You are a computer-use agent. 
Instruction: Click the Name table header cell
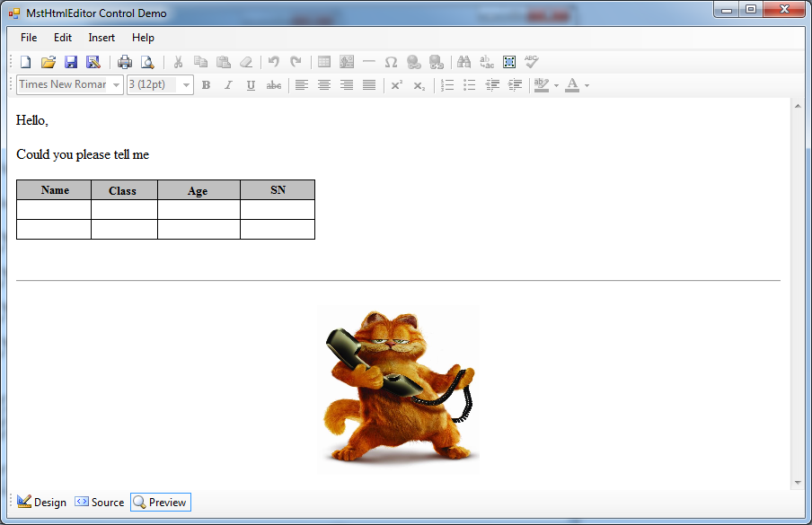point(55,190)
